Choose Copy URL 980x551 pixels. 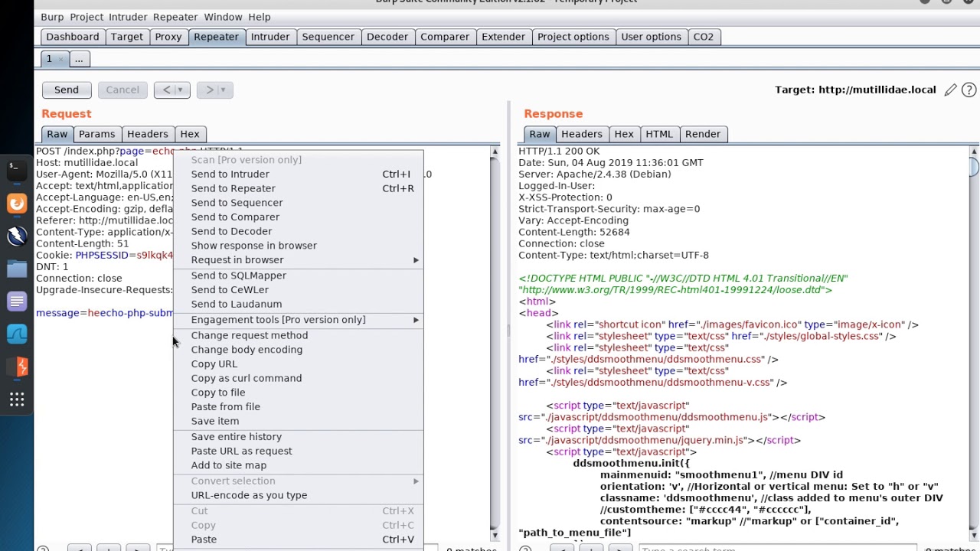[x=299, y=364]
